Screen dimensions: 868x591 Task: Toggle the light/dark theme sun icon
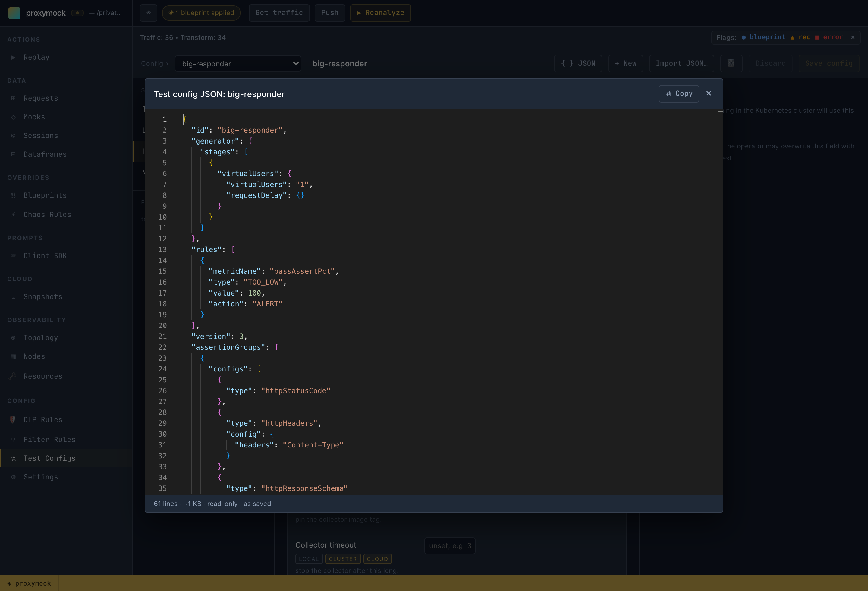[149, 13]
